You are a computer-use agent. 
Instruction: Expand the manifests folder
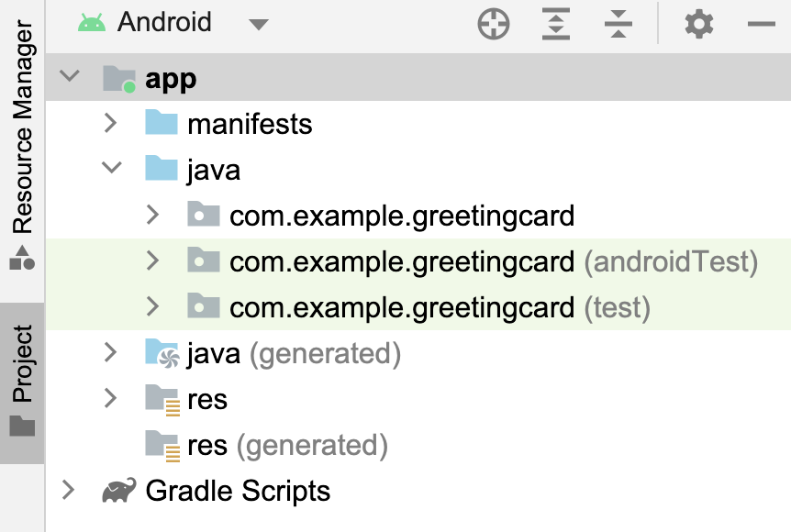[111, 123]
